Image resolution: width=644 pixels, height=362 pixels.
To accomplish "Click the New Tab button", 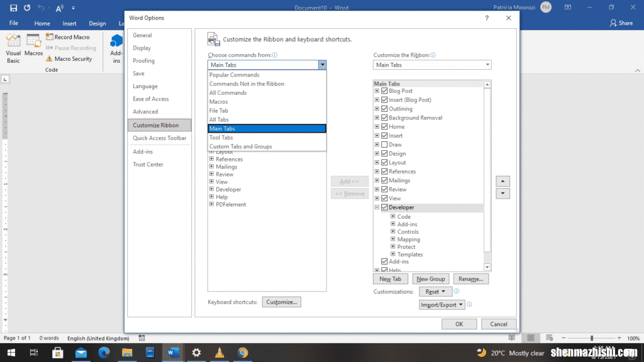I will pyautogui.click(x=390, y=278).
